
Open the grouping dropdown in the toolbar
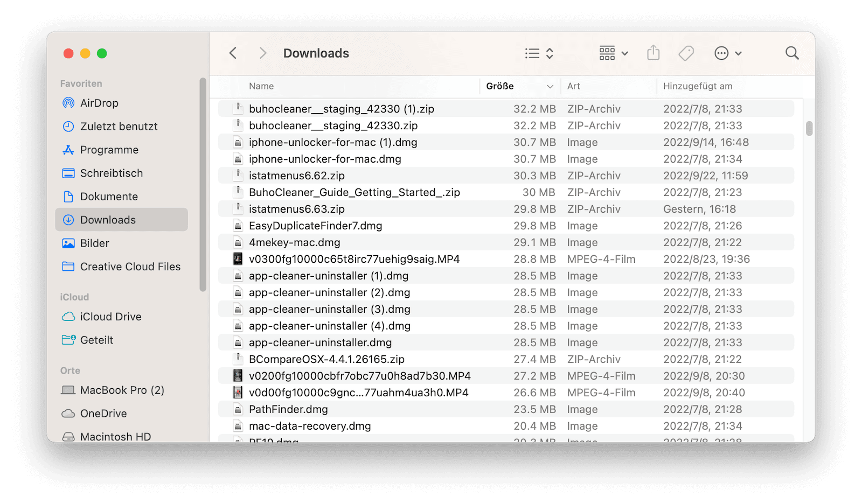click(x=612, y=53)
